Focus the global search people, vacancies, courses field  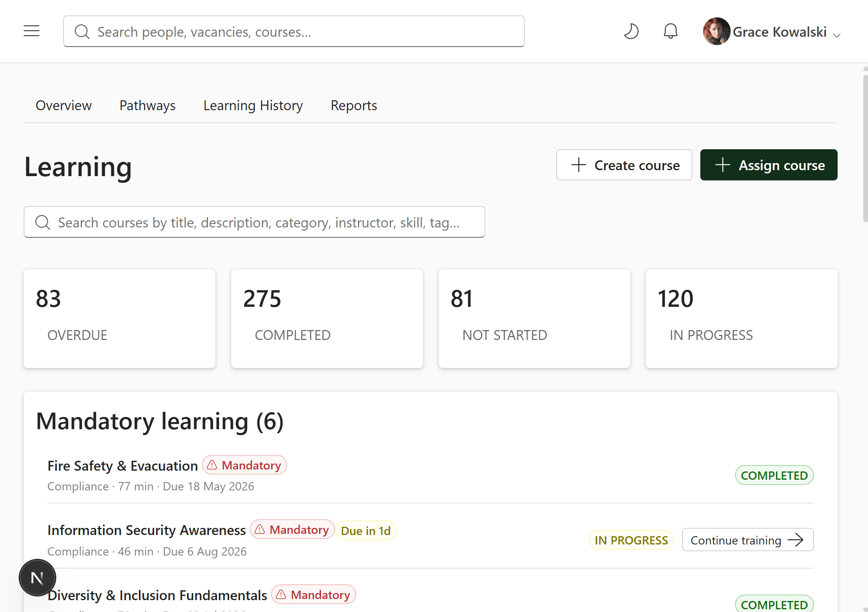coord(294,31)
